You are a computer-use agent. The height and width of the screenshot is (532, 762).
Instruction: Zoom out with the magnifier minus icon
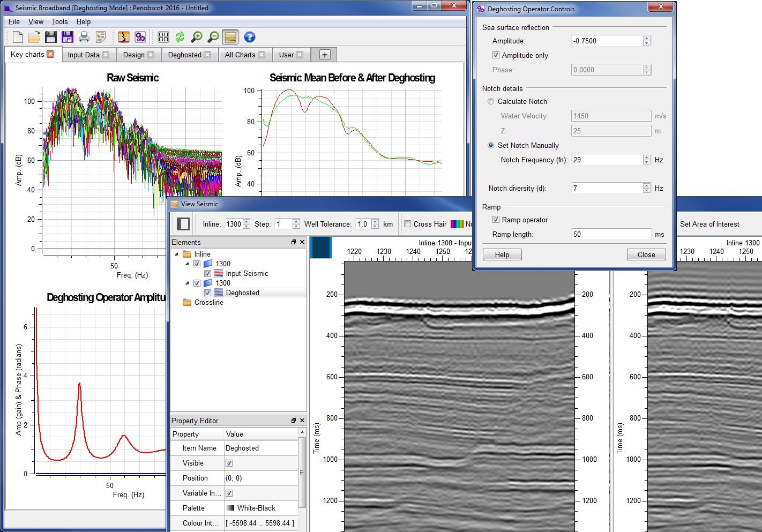[x=213, y=37]
